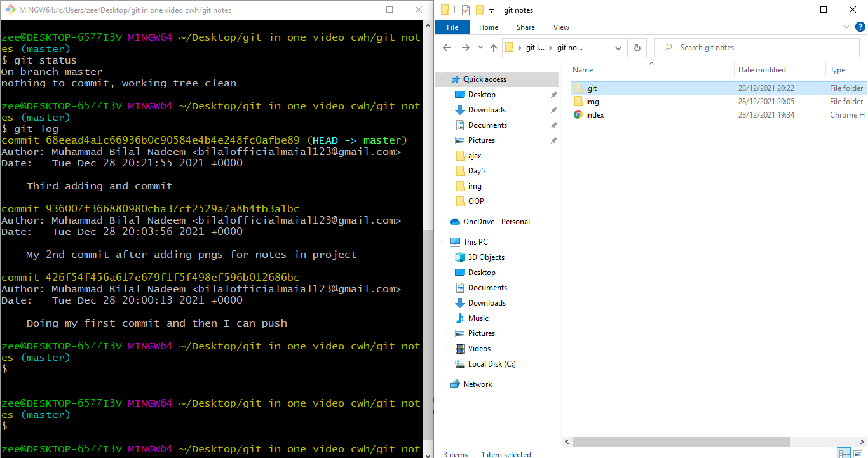Open Videos under This PC
The width and height of the screenshot is (868, 458).
tap(479, 349)
